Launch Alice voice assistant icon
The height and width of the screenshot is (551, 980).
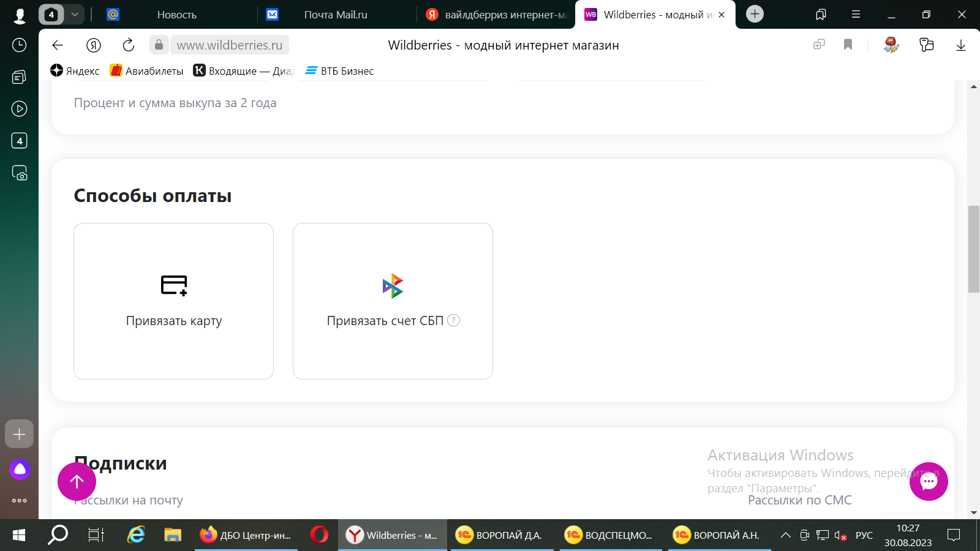pyautogui.click(x=20, y=470)
